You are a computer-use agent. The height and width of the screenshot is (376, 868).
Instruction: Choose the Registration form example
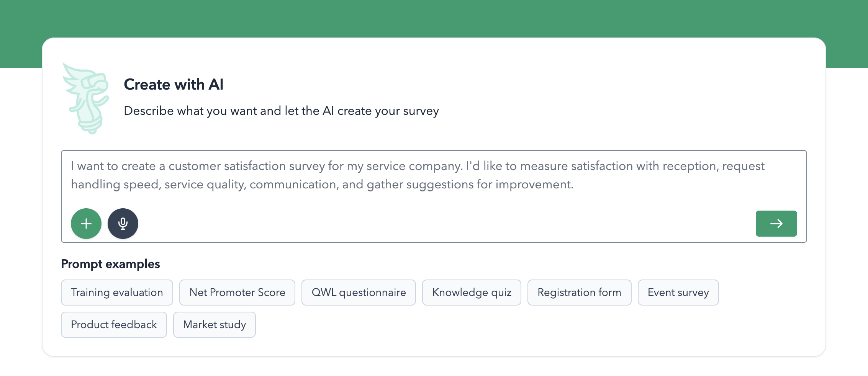click(579, 292)
